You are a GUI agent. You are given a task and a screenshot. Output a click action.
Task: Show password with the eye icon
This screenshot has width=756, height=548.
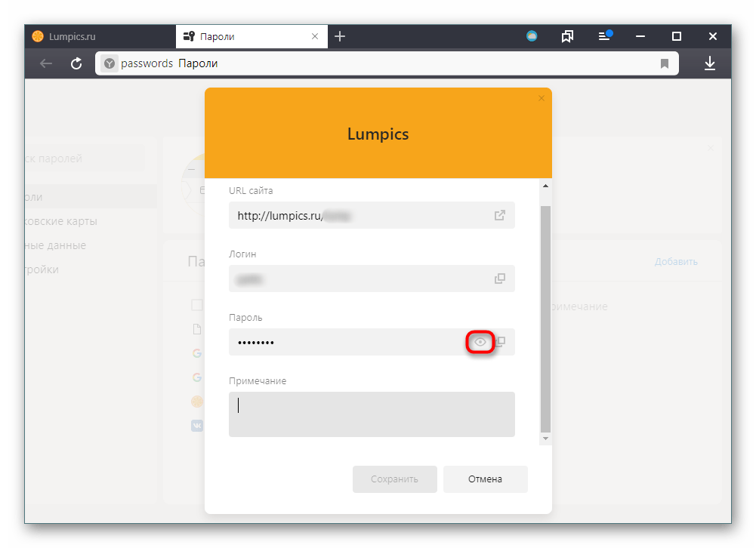pos(480,343)
